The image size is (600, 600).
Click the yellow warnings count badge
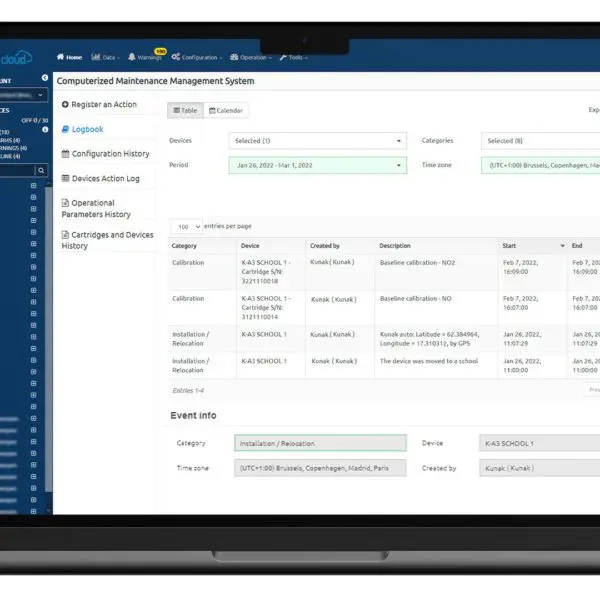pos(160,51)
